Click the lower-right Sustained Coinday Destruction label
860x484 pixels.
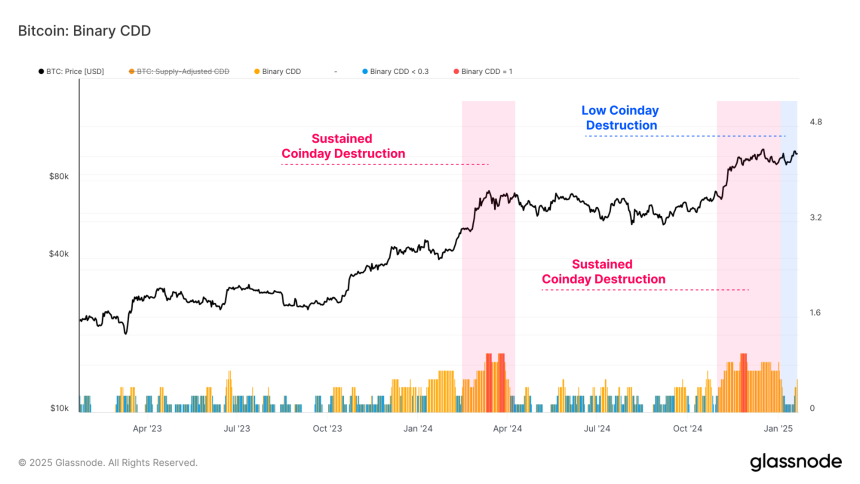(603, 272)
